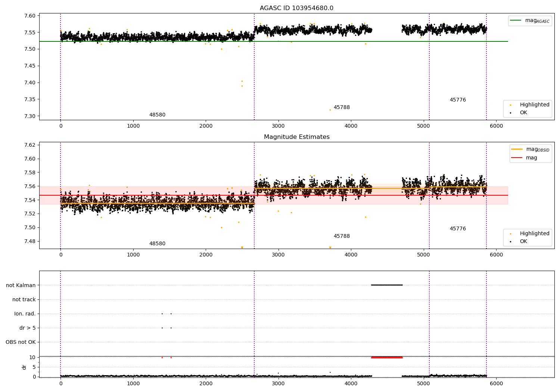Click the red dr bar at 10
560x392 pixels.
pyautogui.click(x=387, y=357)
